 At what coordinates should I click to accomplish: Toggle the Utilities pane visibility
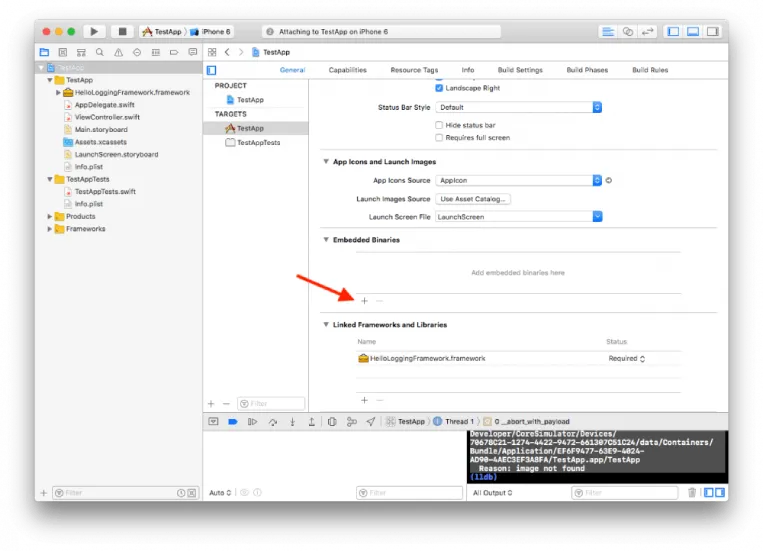coord(713,32)
